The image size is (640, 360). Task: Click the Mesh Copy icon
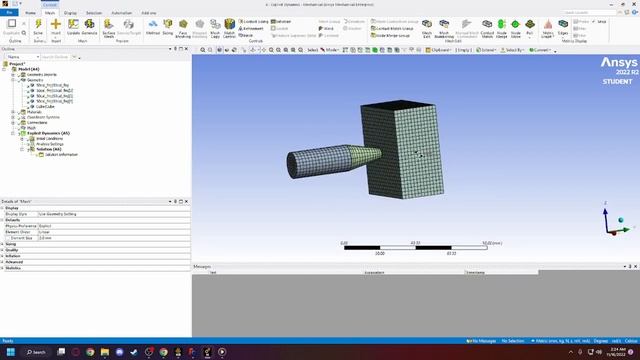pos(215,24)
